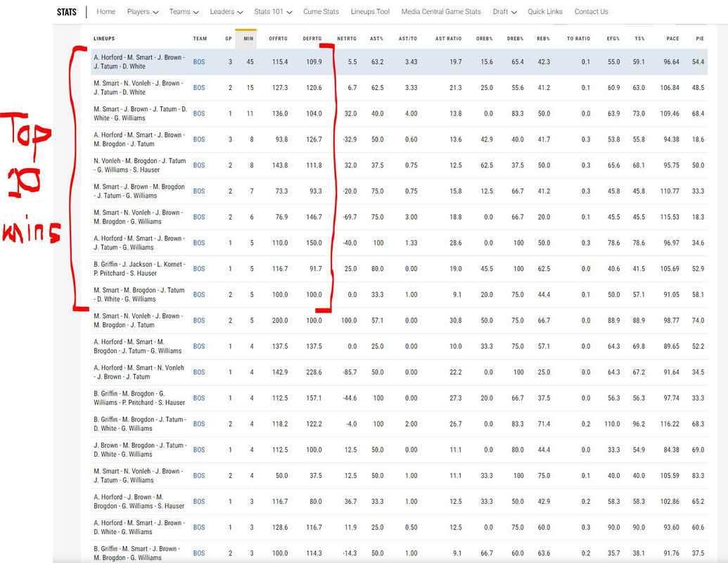Sort by TO RATIO column header
The height and width of the screenshot is (563, 728).
click(578, 39)
